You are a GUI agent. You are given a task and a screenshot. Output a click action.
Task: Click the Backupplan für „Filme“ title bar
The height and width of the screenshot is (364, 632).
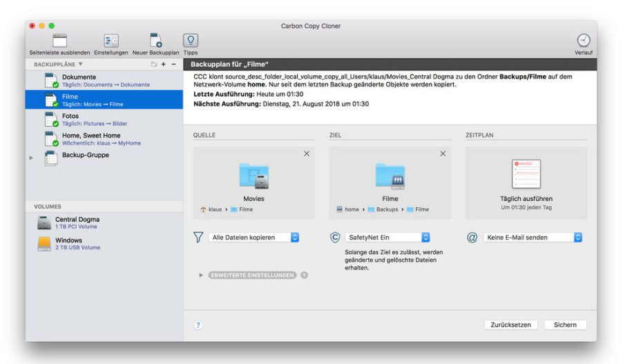(390, 64)
